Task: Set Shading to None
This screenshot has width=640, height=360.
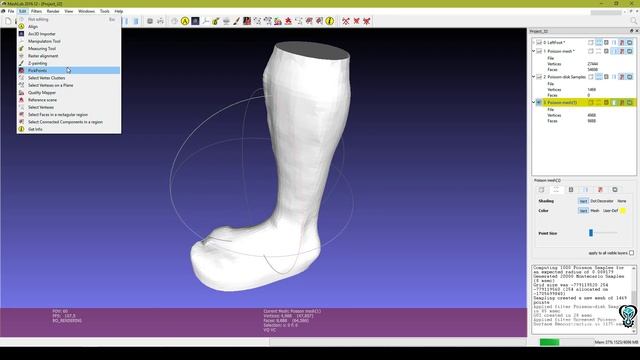Action: [x=621, y=201]
